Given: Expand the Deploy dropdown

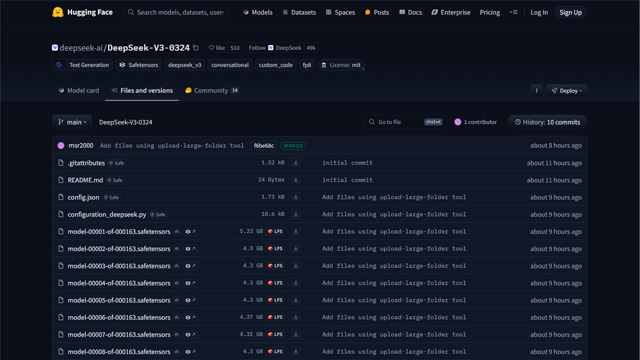Looking at the screenshot, I should click(x=567, y=91).
